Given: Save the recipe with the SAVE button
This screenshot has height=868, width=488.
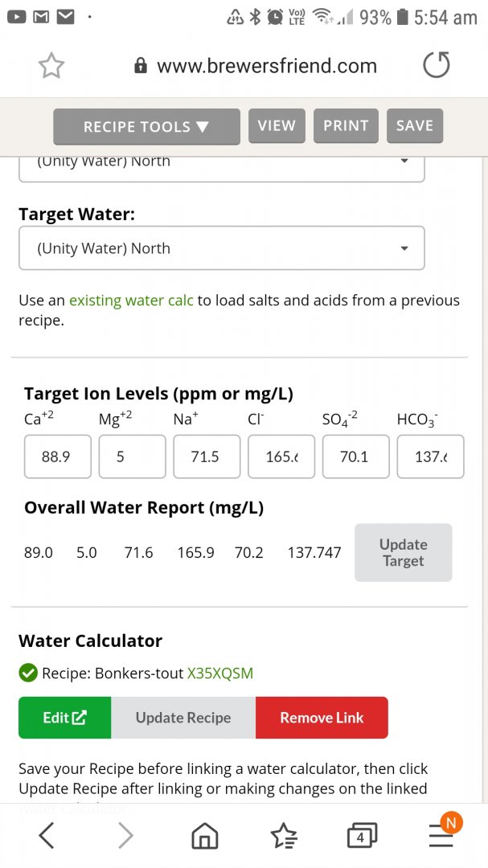Looking at the screenshot, I should (x=415, y=126).
